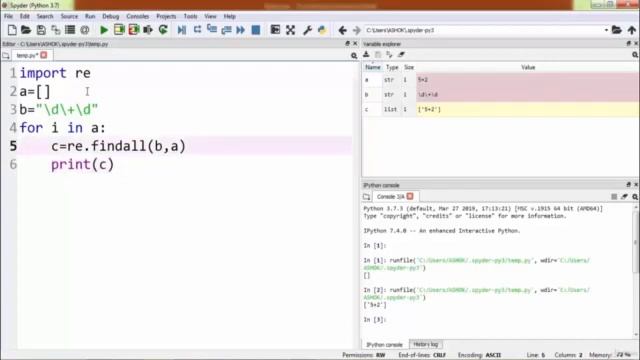Sort variables by Size column header
640x360 pixels.
point(409,67)
